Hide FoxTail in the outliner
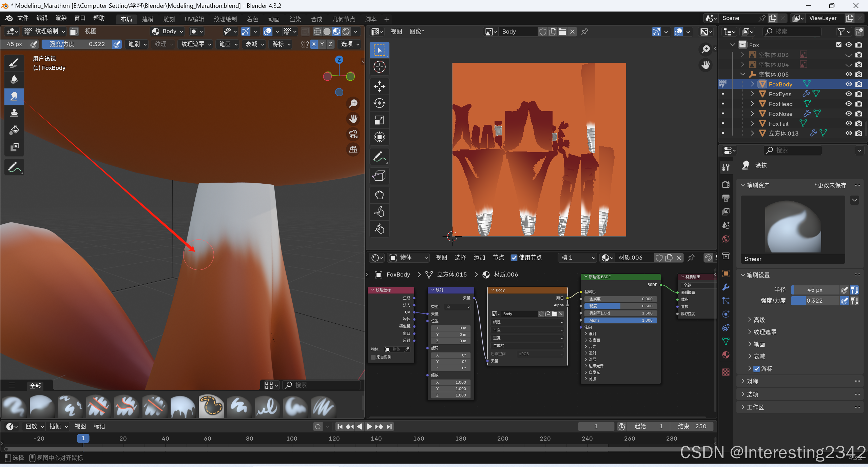868x467 pixels. tap(848, 123)
